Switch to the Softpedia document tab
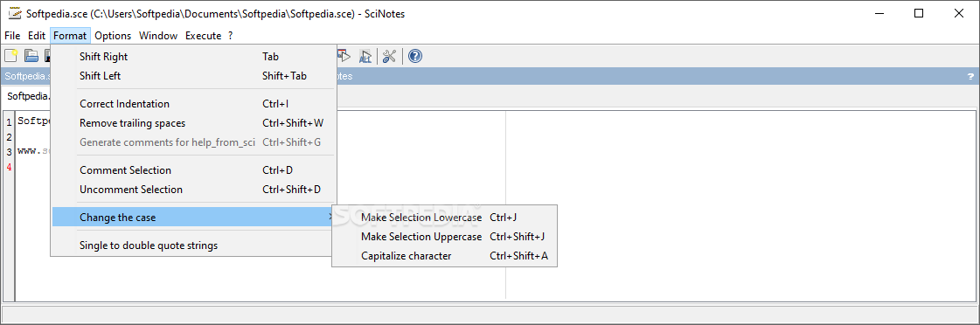 click(28, 97)
